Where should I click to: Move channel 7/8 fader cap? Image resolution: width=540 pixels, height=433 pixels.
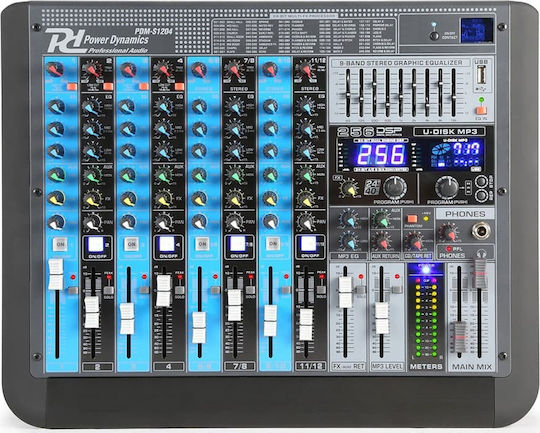click(235, 305)
